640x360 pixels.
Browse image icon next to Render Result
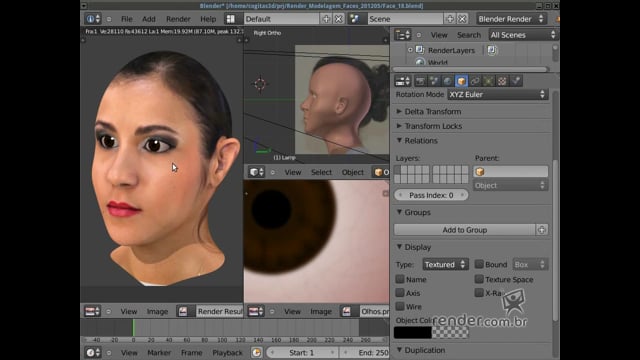(183, 311)
